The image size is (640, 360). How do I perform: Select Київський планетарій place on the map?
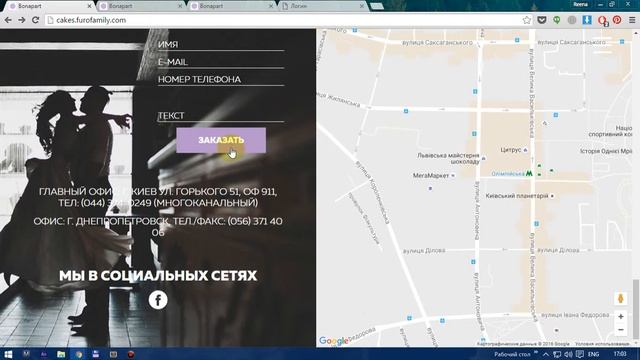click(520, 196)
